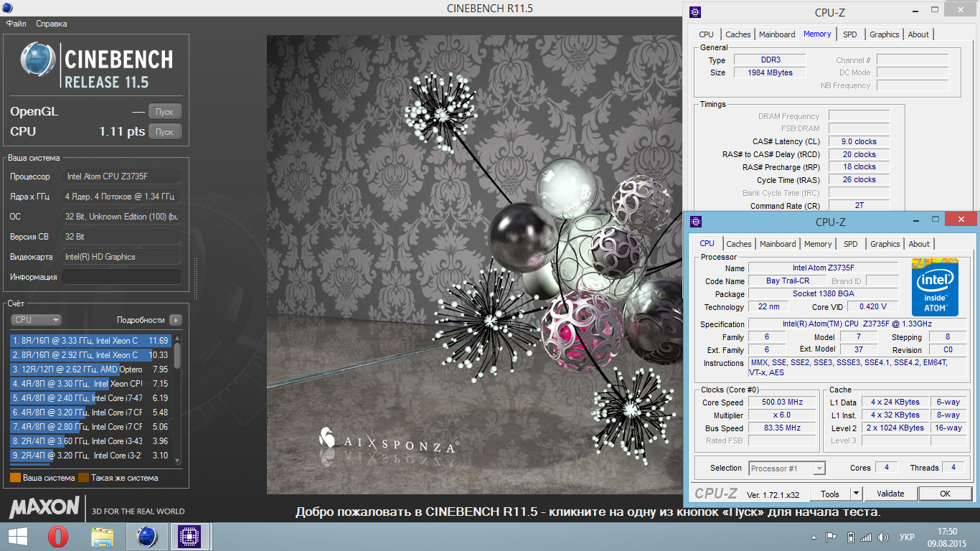
Task: Click the lower CPU-Z window title icon
Action: [695, 222]
